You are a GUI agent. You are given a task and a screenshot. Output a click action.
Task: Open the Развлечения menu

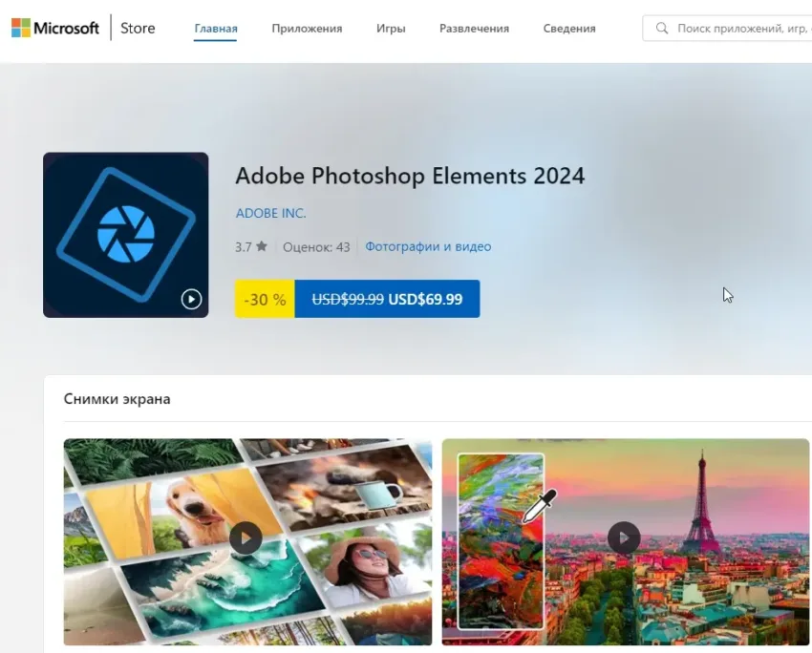pos(474,29)
